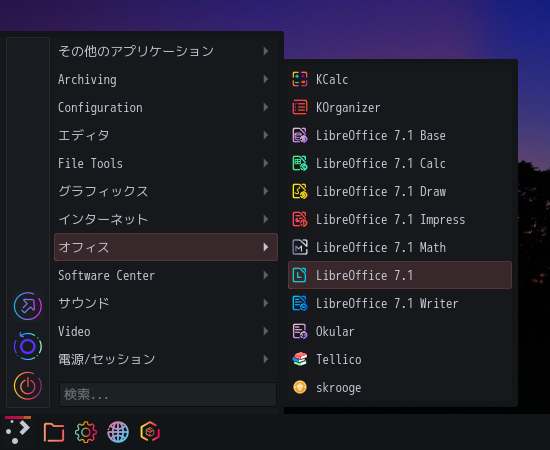Image resolution: width=550 pixels, height=450 pixels.
Task: Click the KOrganizer text label
Action: click(348, 108)
